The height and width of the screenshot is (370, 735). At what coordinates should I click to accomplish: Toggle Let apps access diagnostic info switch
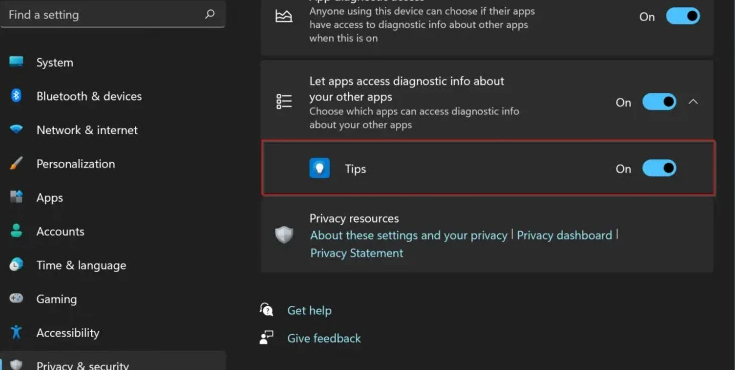(659, 102)
